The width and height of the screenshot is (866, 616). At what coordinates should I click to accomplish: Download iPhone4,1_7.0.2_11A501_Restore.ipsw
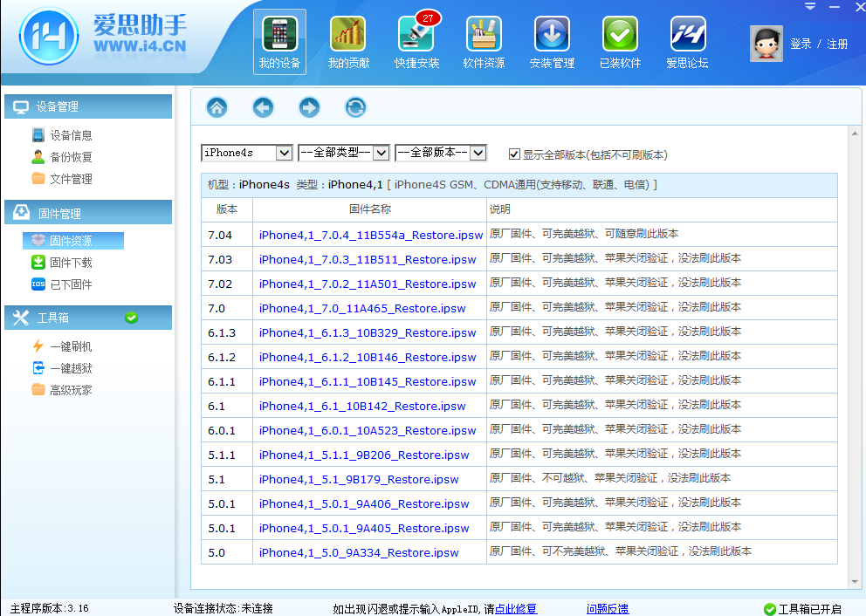point(368,284)
